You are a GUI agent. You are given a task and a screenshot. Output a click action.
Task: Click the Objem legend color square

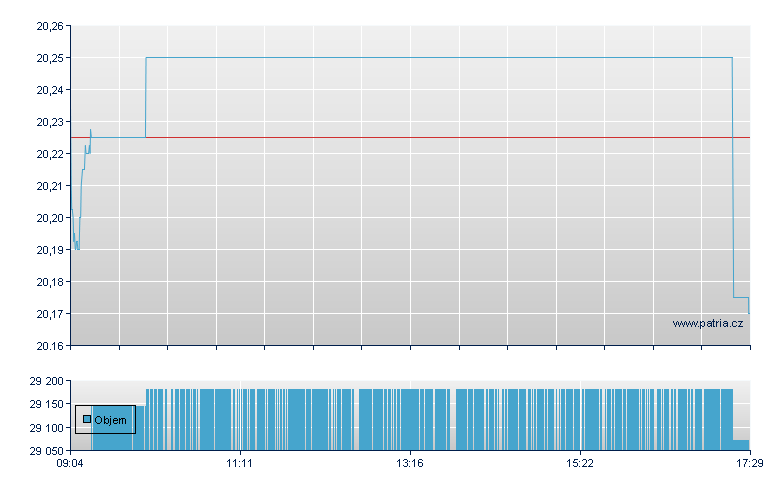point(87,419)
